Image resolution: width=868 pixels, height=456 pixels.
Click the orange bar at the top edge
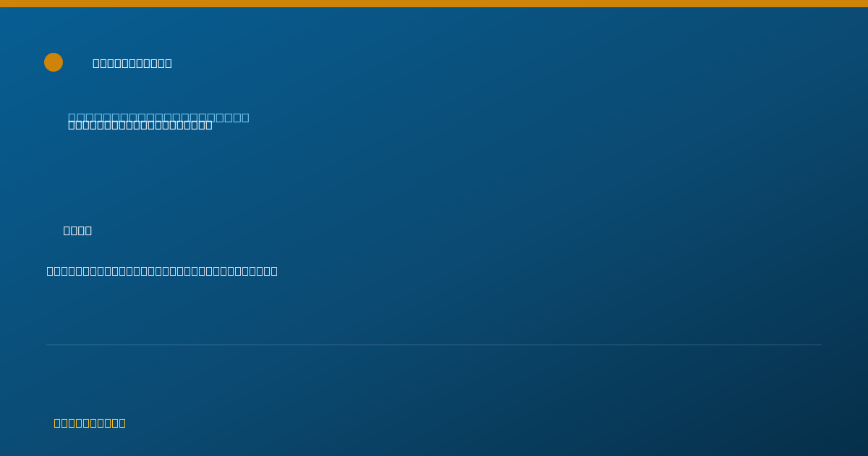[434, 4]
